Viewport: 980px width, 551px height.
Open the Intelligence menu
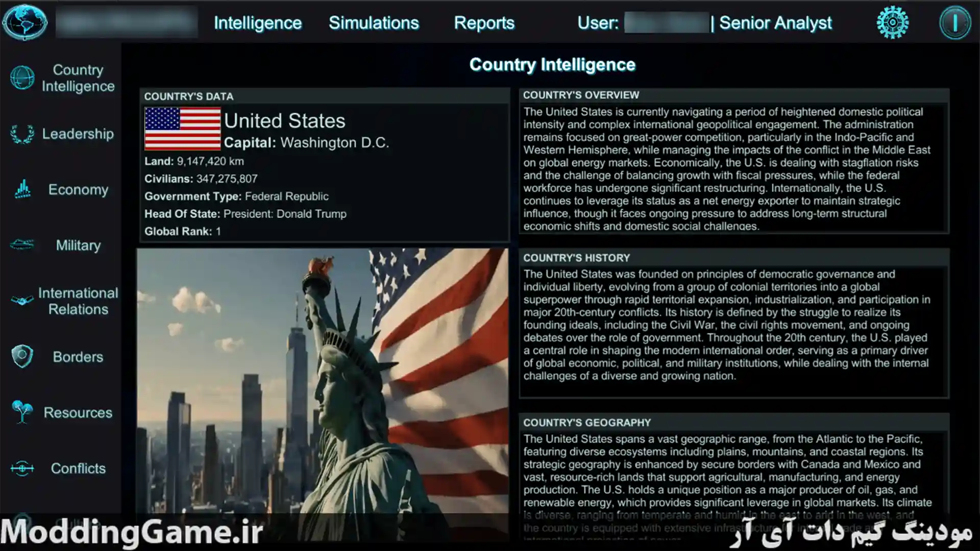pos(258,23)
